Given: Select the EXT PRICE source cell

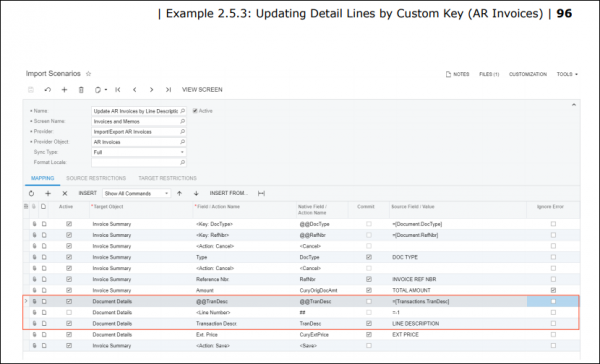Looking at the screenshot, I should 458,335.
